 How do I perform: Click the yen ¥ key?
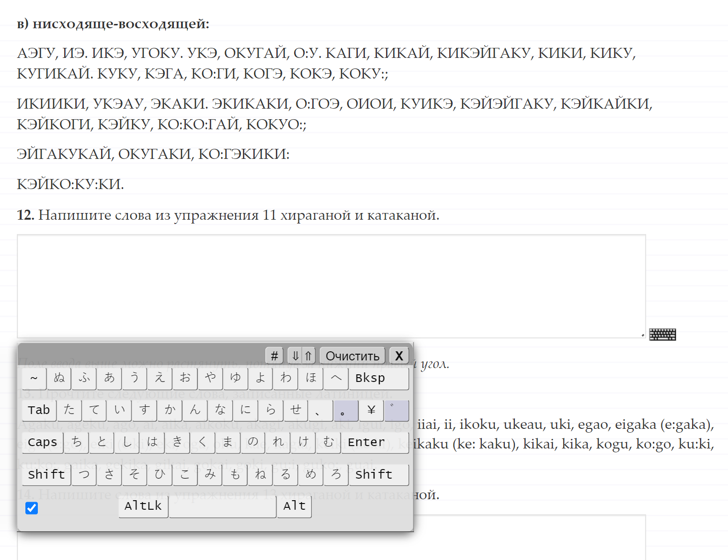pos(371,410)
